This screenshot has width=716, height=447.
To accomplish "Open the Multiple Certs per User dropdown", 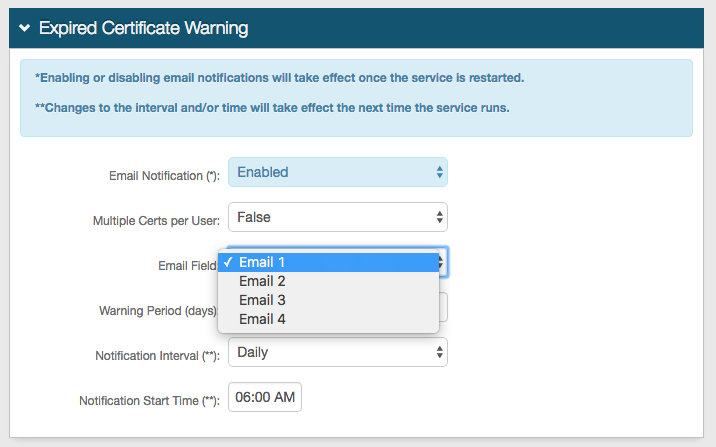I will 337,217.
